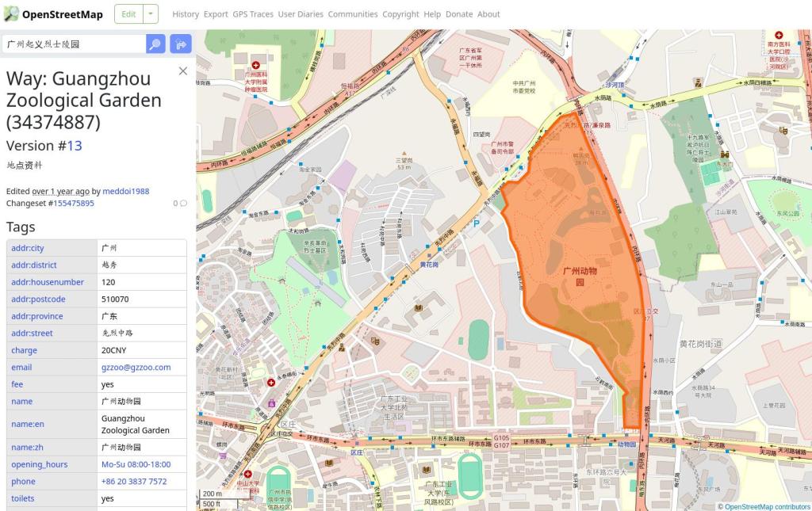Click the charge tag key
The width and height of the screenshot is (812, 511).
tap(24, 351)
